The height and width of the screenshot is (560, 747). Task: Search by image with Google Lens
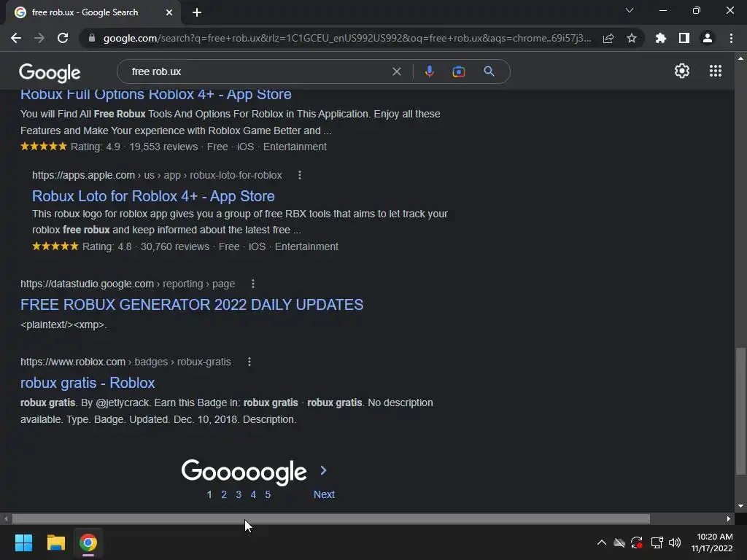458,71
